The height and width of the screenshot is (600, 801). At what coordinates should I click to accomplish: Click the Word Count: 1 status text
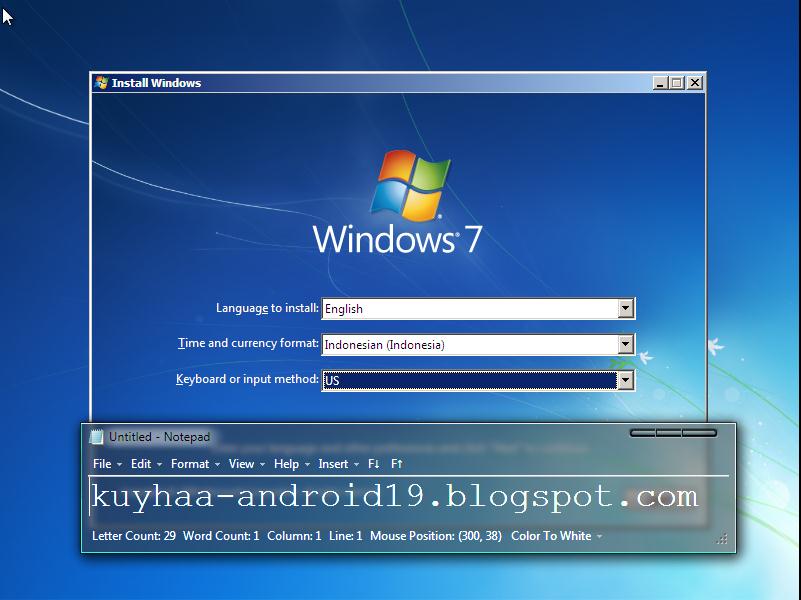(x=221, y=536)
